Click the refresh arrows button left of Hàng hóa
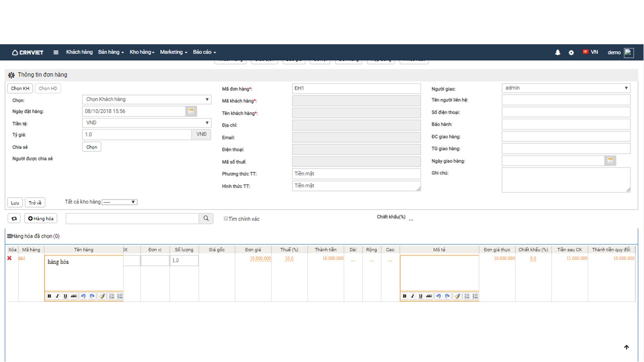 pyautogui.click(x=14, y=218)
